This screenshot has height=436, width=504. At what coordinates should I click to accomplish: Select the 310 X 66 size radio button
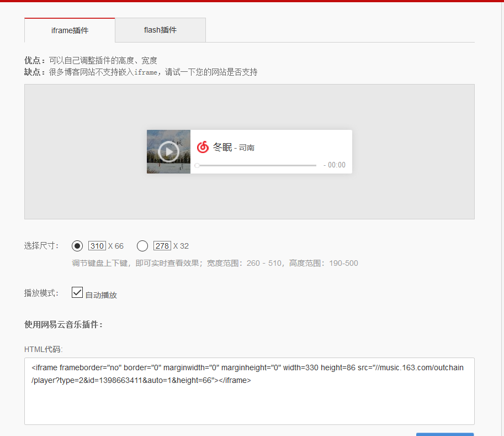pyautogui.click(x=77, y=246)
